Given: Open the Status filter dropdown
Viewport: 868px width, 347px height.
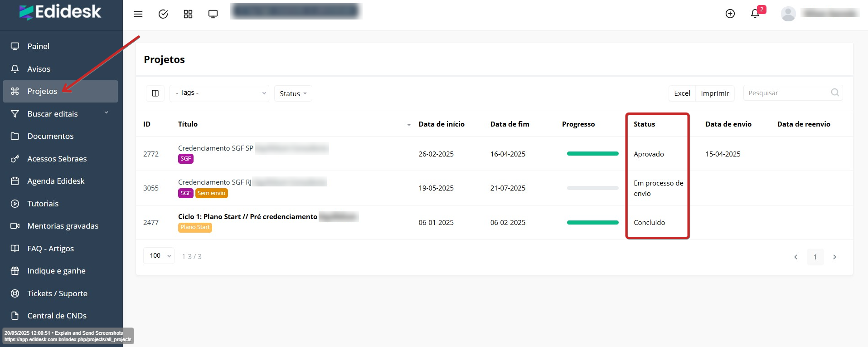Looking at the screenshot, I should click(x=293, y=93).
